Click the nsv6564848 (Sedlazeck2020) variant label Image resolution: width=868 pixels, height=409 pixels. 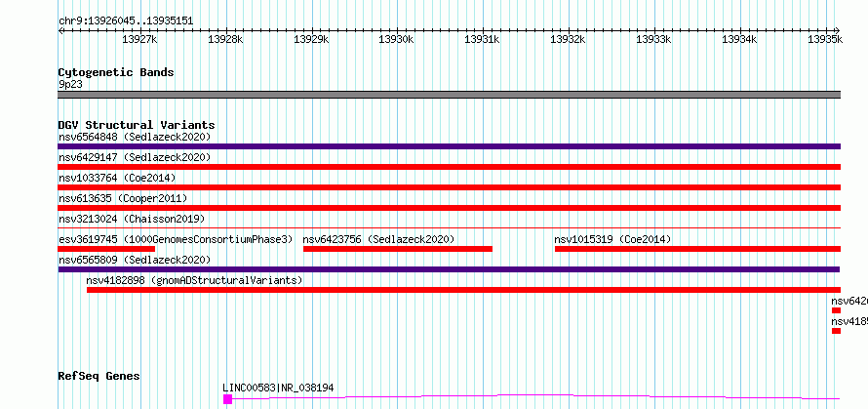(x=135, y=137)
